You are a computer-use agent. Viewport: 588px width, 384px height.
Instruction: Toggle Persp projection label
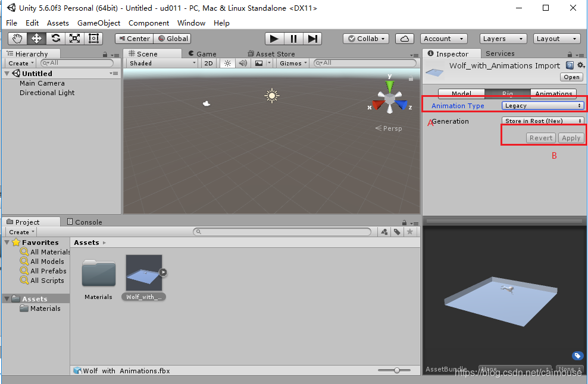[x=389, y=128]
